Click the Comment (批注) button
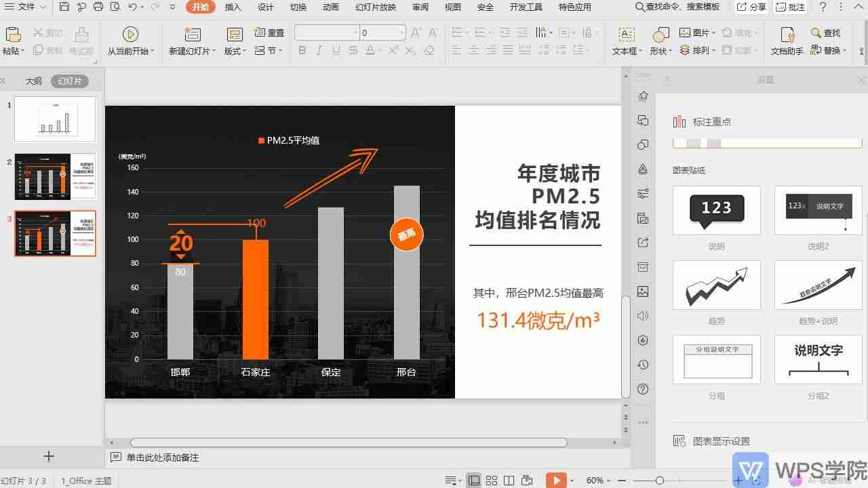868x488 pixels. coord(791,7)
